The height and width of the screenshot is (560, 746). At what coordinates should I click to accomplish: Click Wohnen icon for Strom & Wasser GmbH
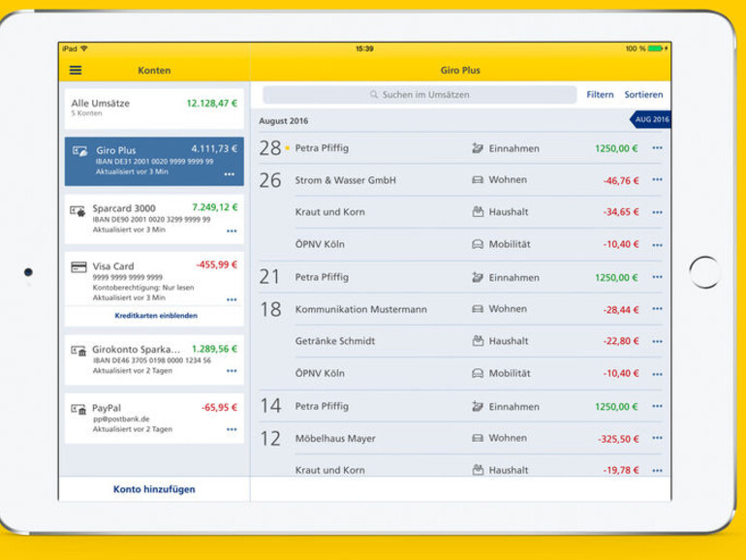(x=478, y=180)
